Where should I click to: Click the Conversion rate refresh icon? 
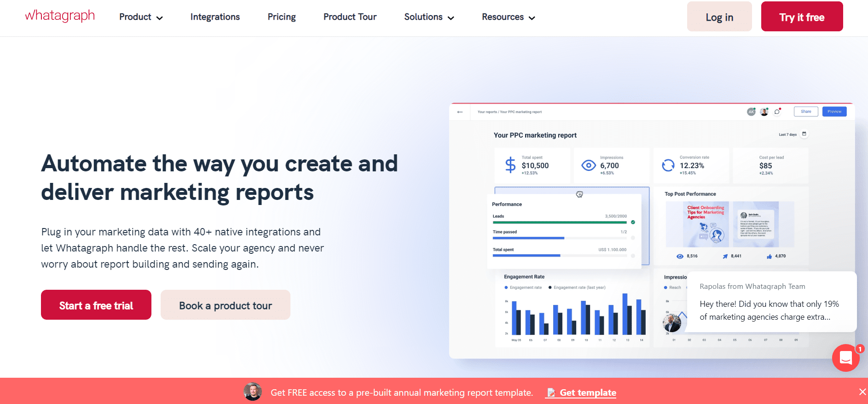point(668,165)
